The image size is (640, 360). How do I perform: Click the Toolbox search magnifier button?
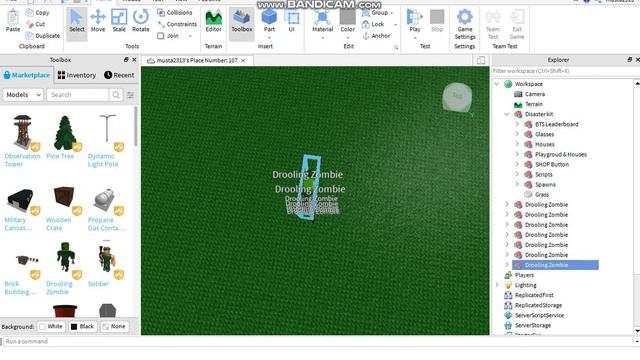pos(116,95)
